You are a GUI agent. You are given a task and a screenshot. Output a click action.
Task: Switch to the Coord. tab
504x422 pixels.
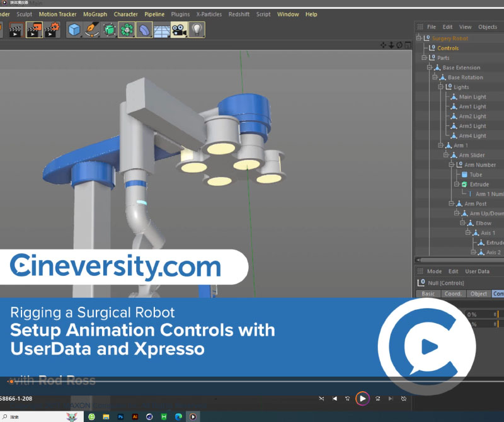(x=452, y=294)
